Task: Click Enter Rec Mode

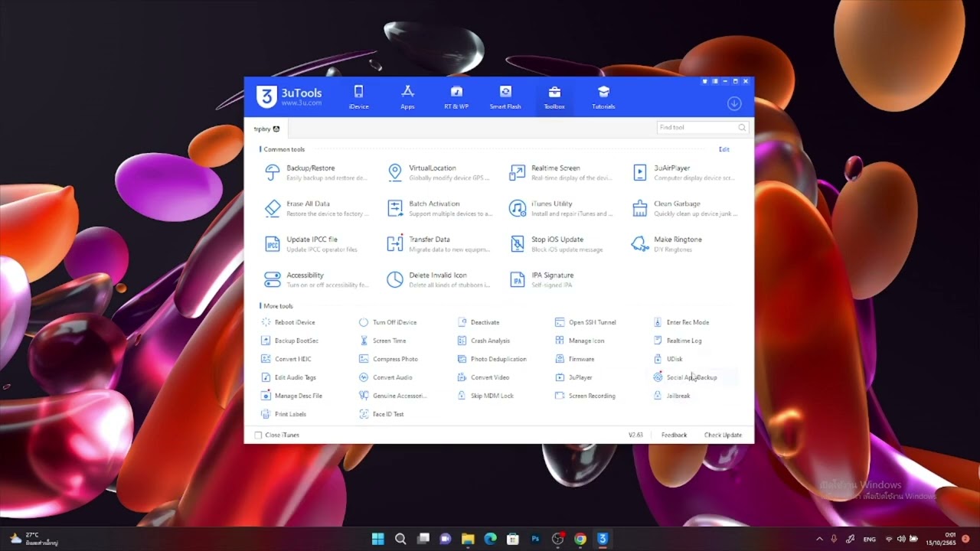Action: [681, 322]
